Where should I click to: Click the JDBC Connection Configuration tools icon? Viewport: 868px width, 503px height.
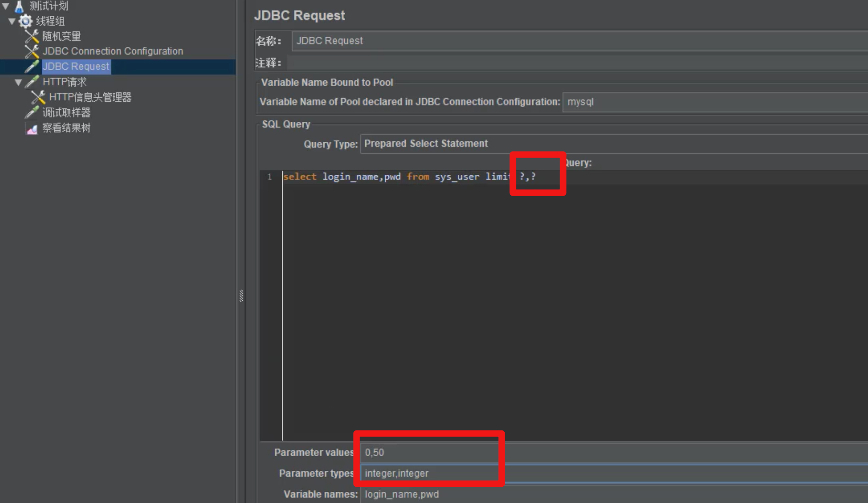click(x=32, y=51)
